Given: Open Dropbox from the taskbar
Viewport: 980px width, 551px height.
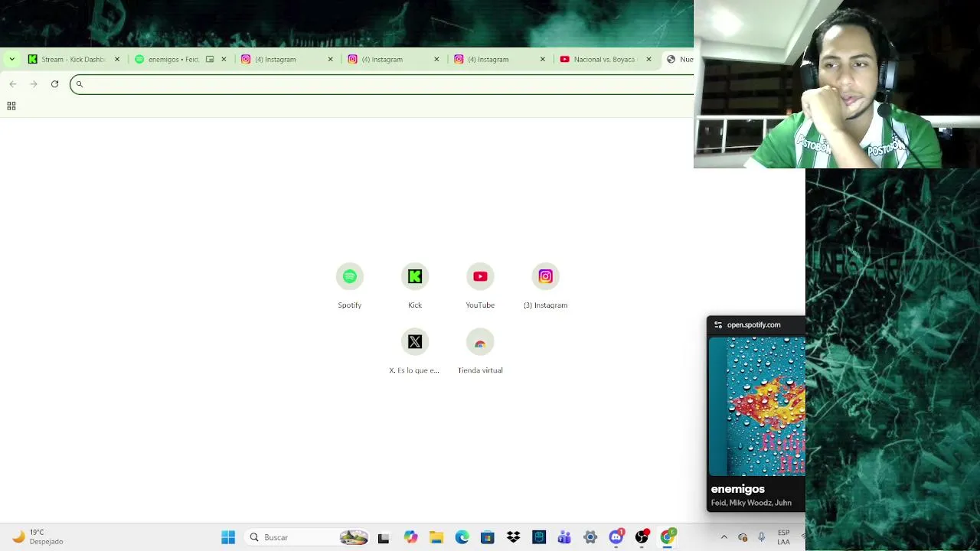Looking at the screenshot, I should pyautogui.click(x=513, y=537).
